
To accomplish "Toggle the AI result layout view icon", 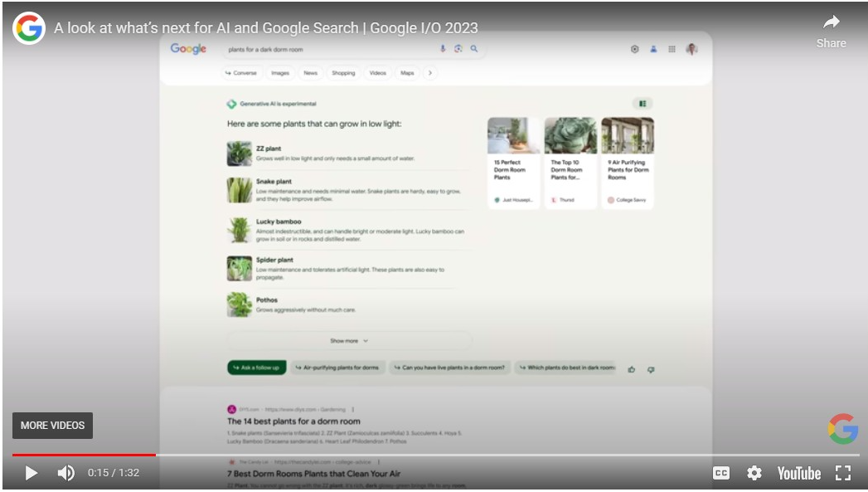I will [x=643, y=104].
